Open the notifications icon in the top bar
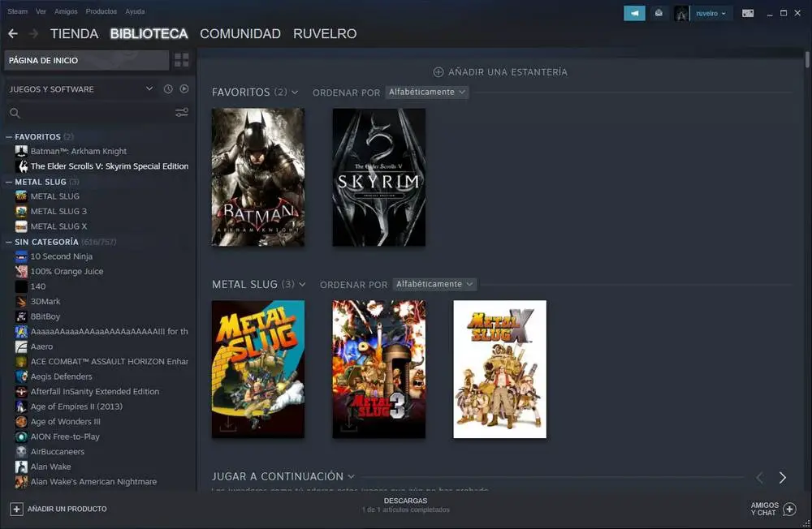 tap(659, 14)
